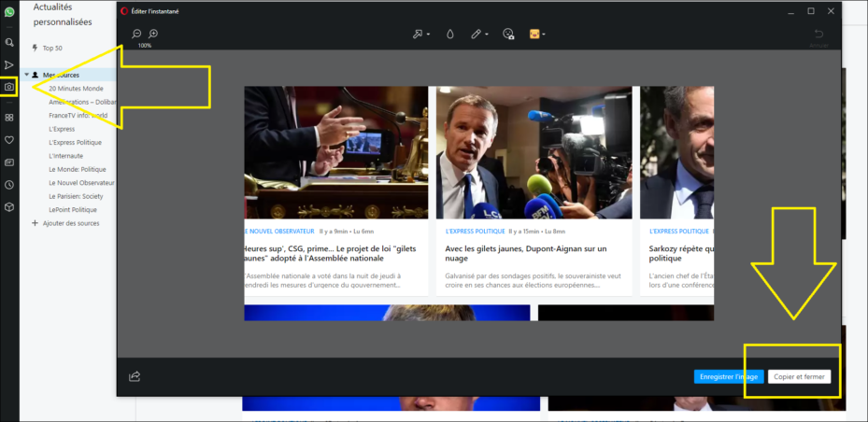Open extensions cube icon in sidebar
The width and height of the screenshot is (868, 422).
(x=8, y=207)
